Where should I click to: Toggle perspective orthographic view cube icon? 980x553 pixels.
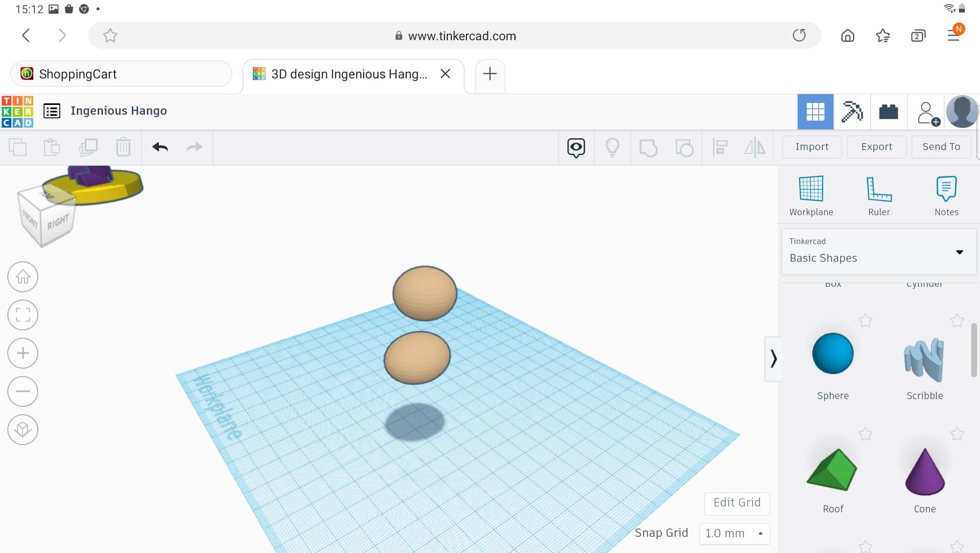pos(23,429)
